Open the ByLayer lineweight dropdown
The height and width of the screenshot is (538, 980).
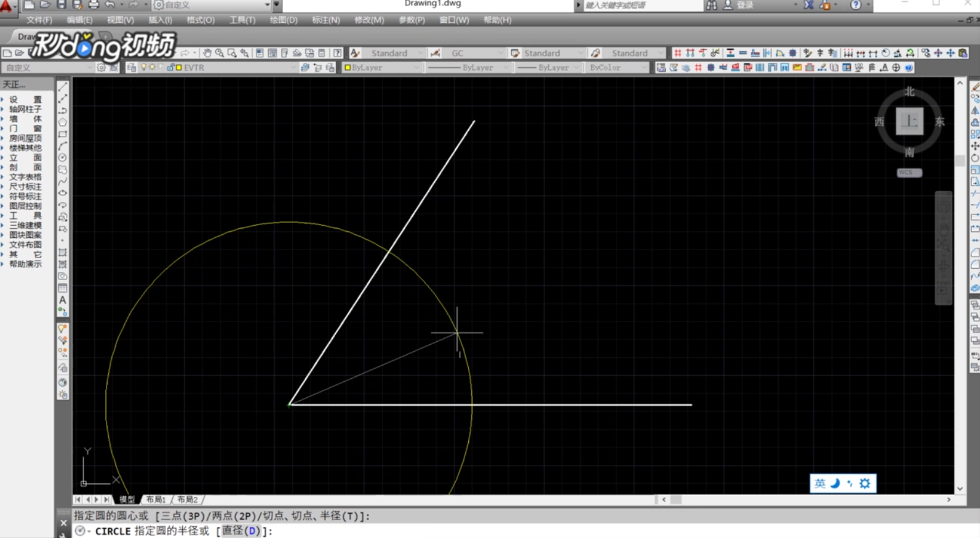click(x=576, y=68)
